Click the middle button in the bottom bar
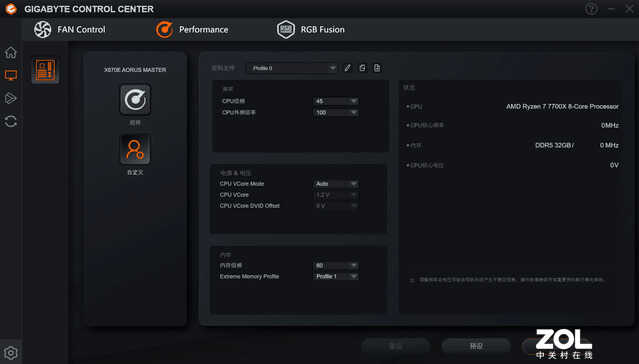Image resolution: width=639 pixels, height=364 pixels. 476,346
